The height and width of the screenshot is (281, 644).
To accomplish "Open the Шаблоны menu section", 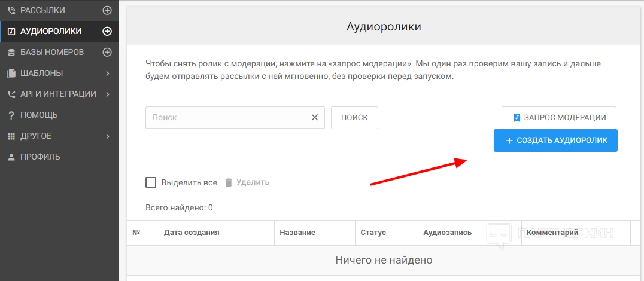I will click(59, 74).
